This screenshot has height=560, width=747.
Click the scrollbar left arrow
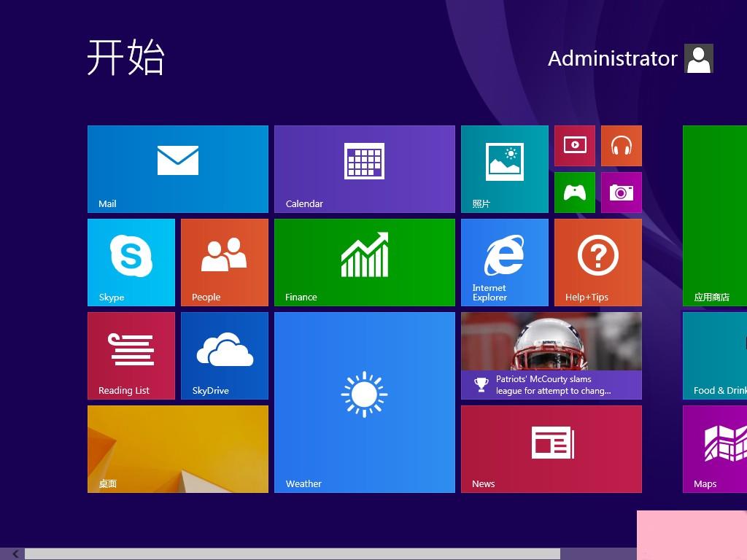click(x=15, y=554)
